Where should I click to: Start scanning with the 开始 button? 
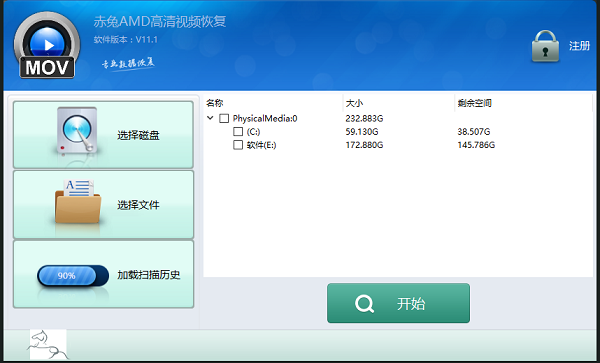click(x=398, y=303)
